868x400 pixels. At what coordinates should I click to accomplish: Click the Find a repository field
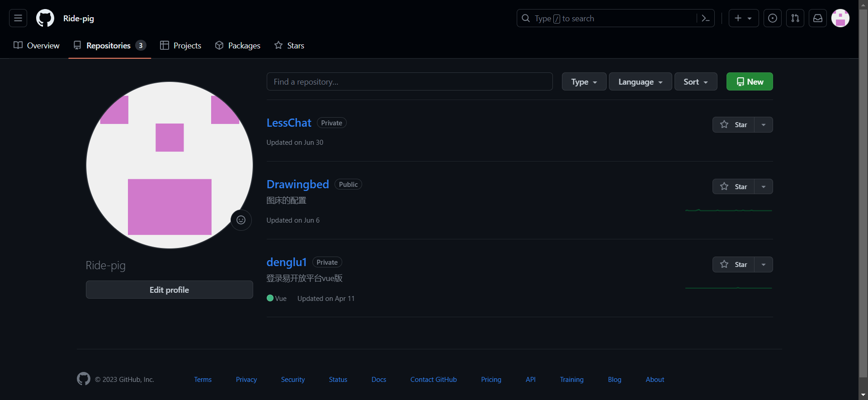coord(410,81)
